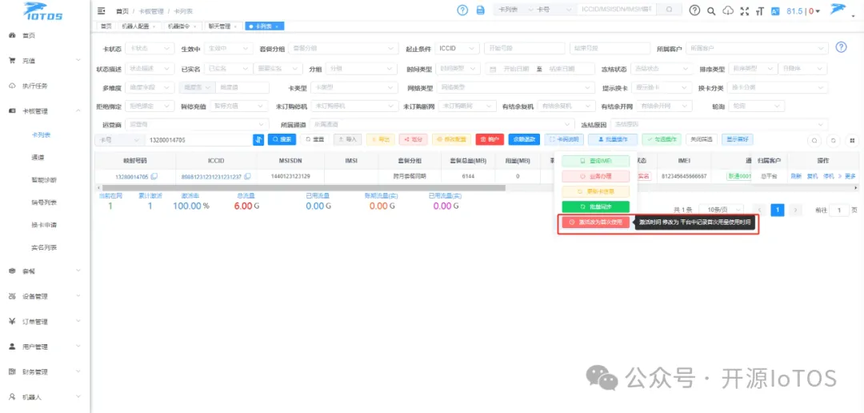864x413 pixels.
Task: Click the card number field containing 13200014705
Action: 198,140
